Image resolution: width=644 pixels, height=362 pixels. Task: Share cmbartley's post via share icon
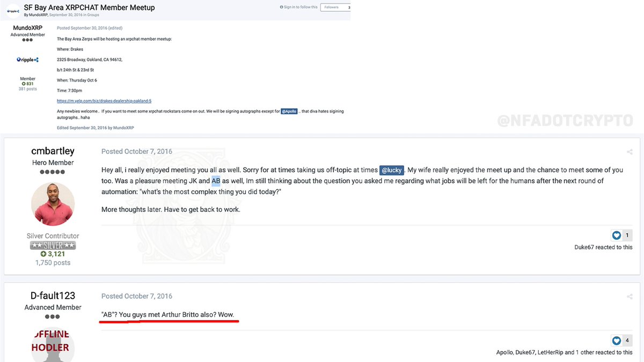(x=630, y=152)
